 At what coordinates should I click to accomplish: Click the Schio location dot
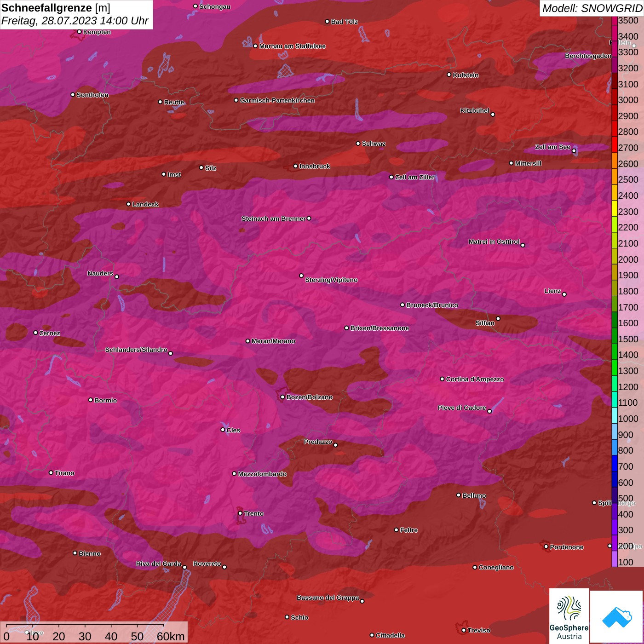287,617
